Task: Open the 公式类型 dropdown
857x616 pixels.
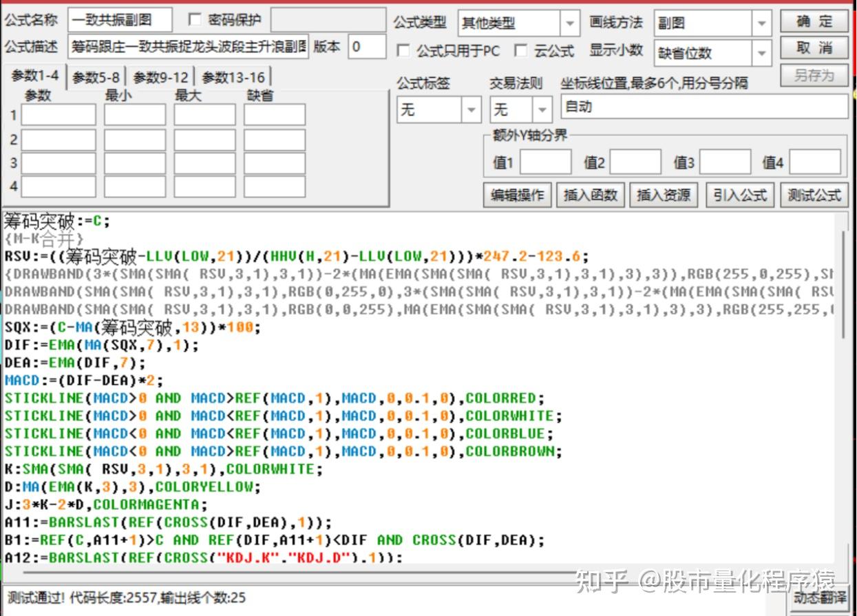Action: pos(519,23)
